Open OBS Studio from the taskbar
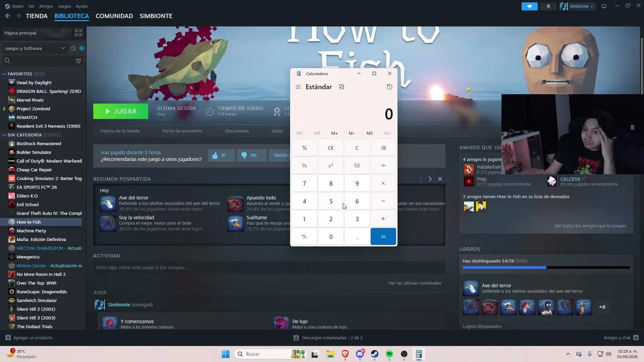The width and height of the screenshot is (644, 362). [x=404, y=354]
